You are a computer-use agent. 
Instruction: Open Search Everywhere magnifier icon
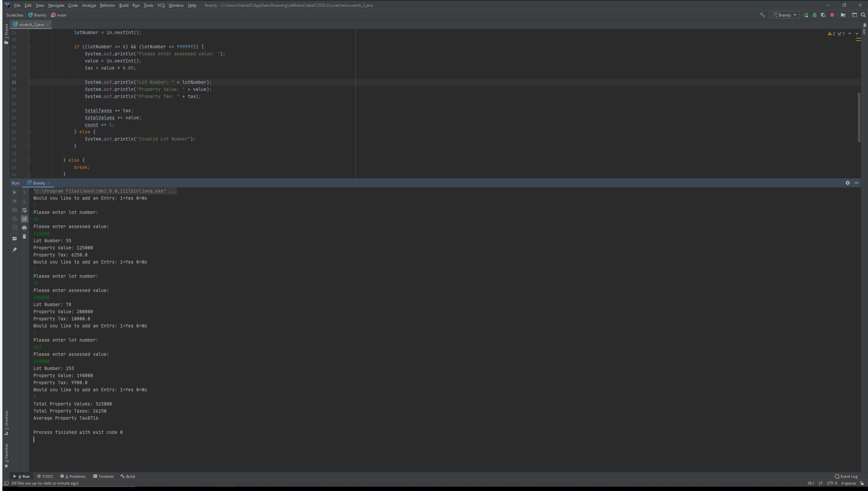[863, 15]
